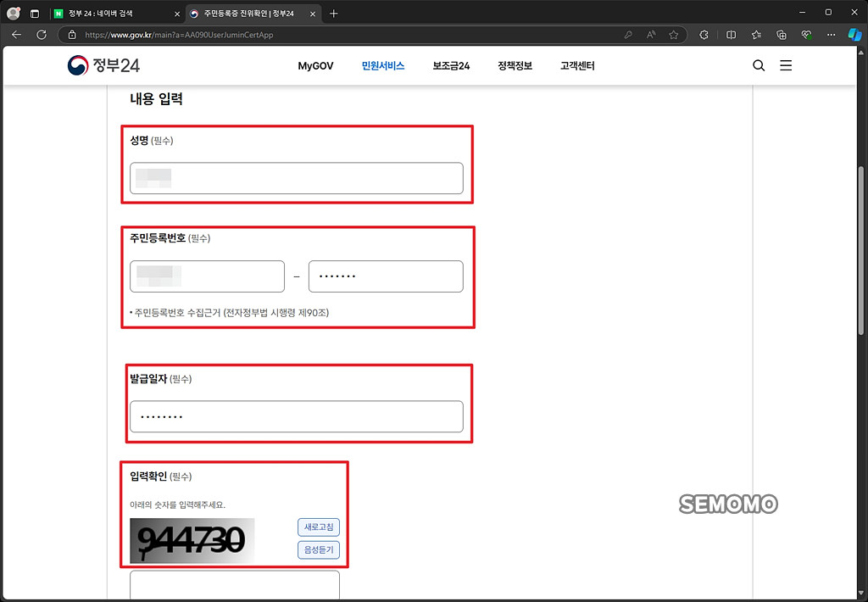Add this page to favorites star

pyautogui.click(x=673, y=34)
